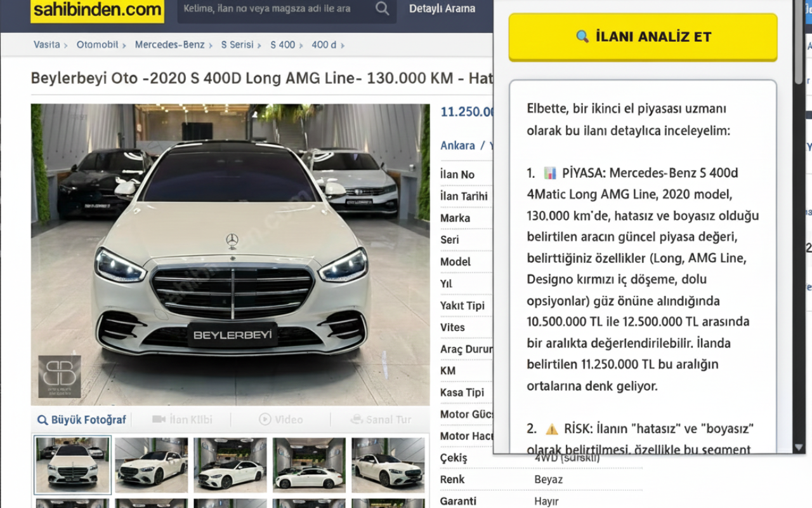Open Mercedes-Benz breadcrumb link
The image size is (812, 508).
170,44
